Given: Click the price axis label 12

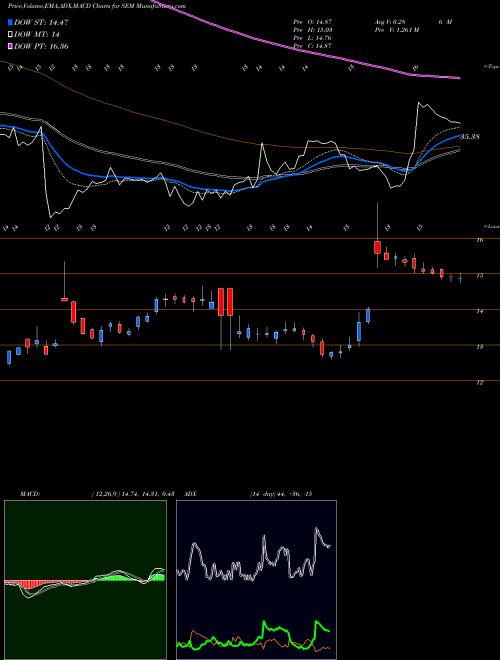Looking at the screenshot, I should click(x=479, y=383).
